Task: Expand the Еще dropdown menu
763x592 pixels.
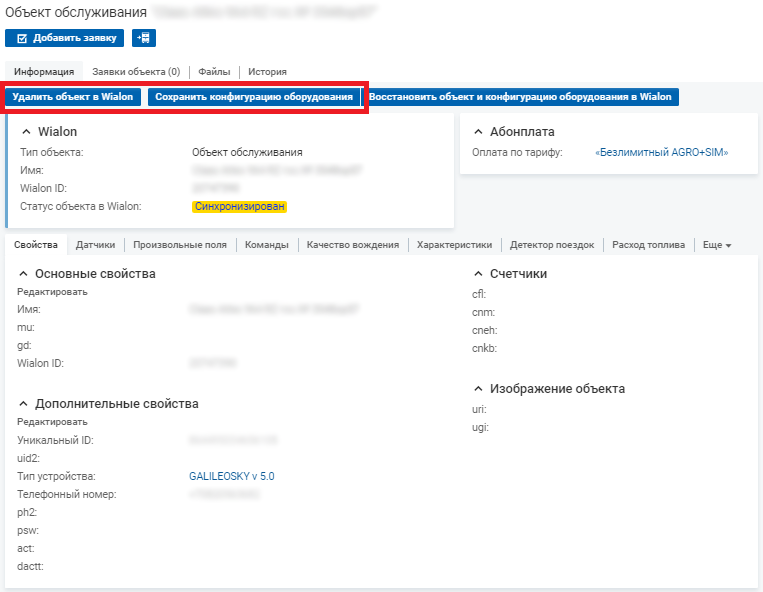Action: coord(717,245)
